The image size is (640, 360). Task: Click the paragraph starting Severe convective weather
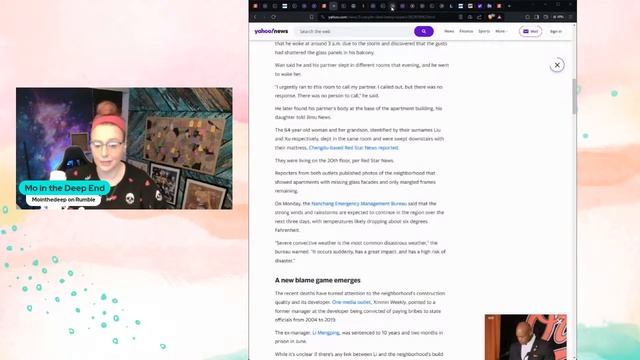pos(360,251)
